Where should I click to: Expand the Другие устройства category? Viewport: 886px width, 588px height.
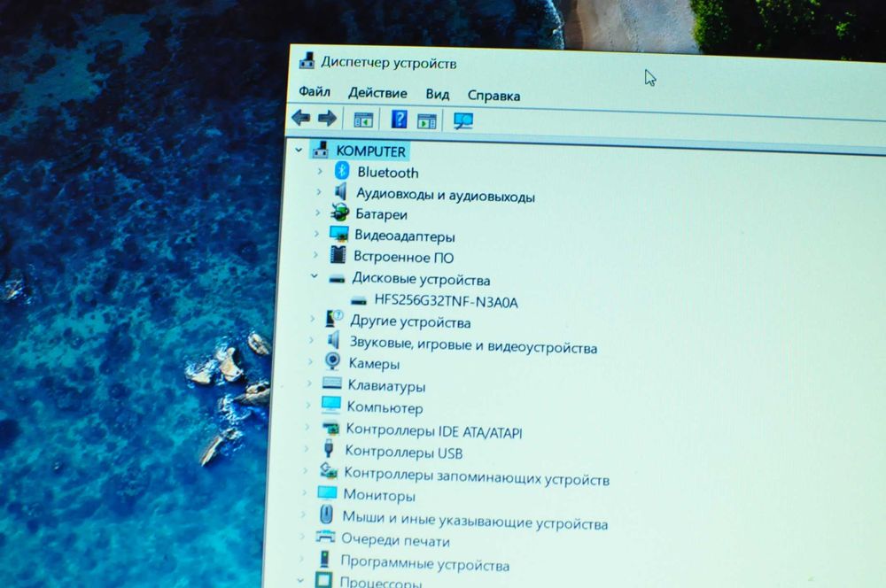[313, 319]
